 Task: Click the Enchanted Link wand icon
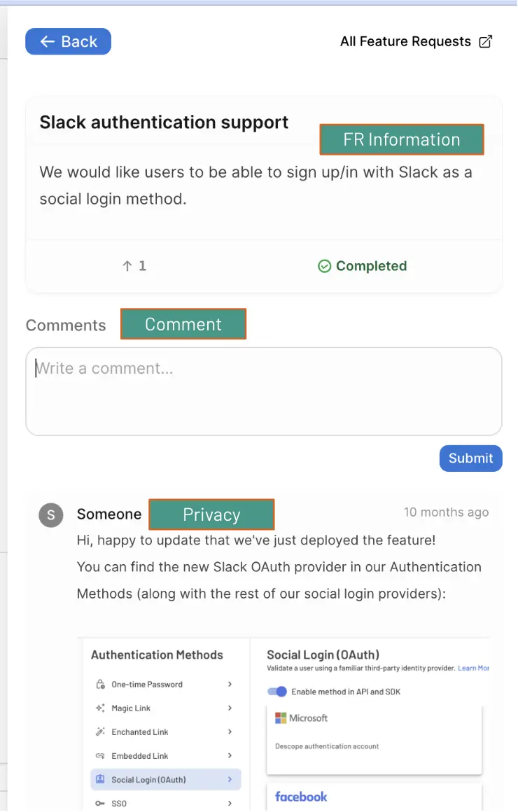click(99, 732)
